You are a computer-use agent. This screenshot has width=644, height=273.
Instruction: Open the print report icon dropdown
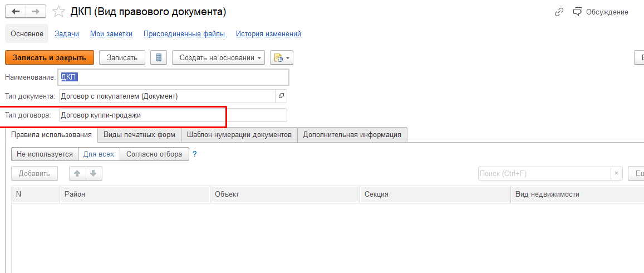281,57
